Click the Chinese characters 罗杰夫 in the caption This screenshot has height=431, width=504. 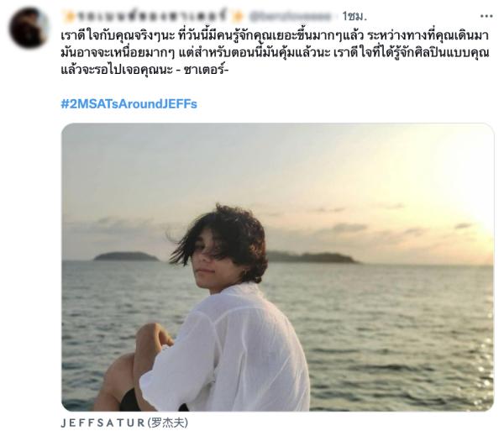click(x=168, y=423)
